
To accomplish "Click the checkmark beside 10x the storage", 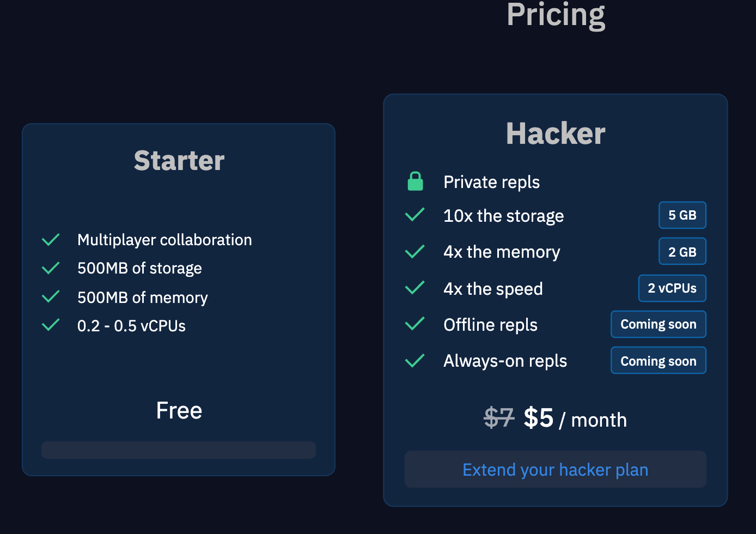I will (415, 215).
